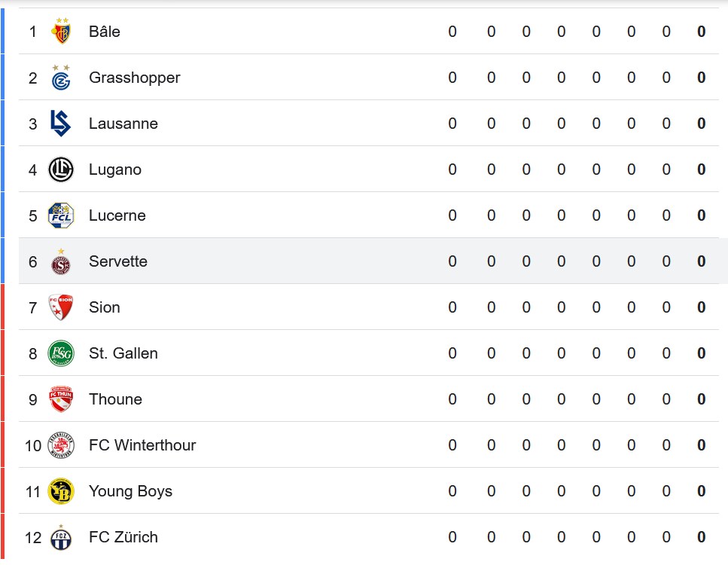Select the St. Gallen team name

point(123,353)
